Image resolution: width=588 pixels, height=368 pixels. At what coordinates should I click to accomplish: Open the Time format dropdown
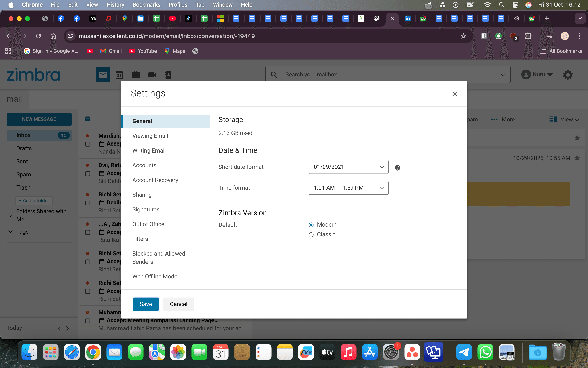(x=348, y=188)
